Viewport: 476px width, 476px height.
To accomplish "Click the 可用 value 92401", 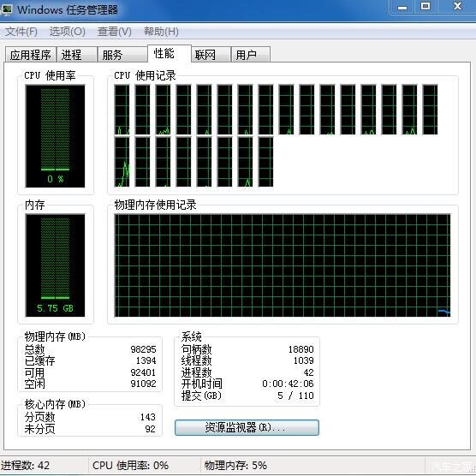I will click(143, 372).
